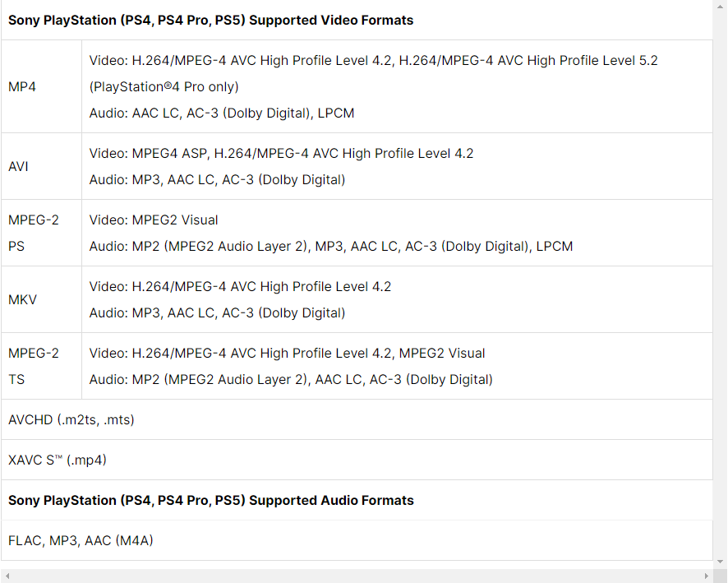Click the FLAC, MP3, AAC (M4A) row
This screenshot has height=583, width=728.
357,540
